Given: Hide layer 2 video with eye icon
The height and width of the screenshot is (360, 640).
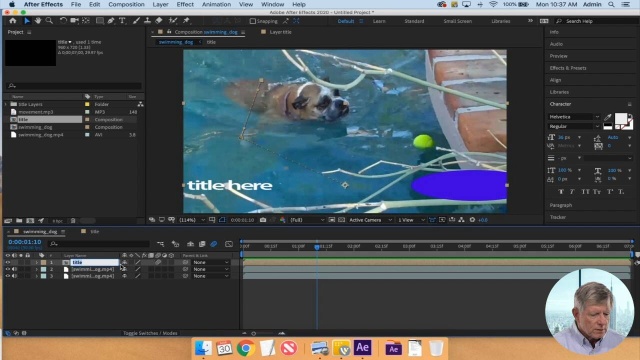Looking at the screenshot, I should [x=8, y=269].
